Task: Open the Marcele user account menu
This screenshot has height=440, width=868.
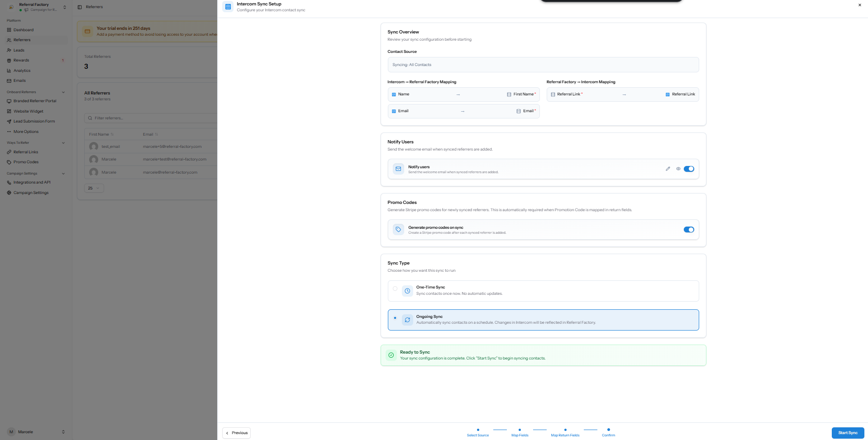Action: pos(36,432)
